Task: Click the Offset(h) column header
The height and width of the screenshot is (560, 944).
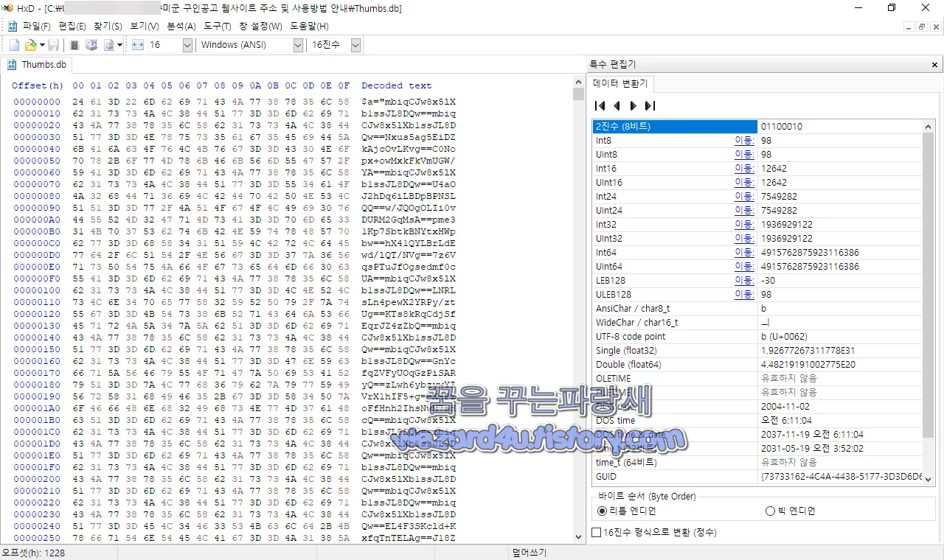Action: (38, 86)
